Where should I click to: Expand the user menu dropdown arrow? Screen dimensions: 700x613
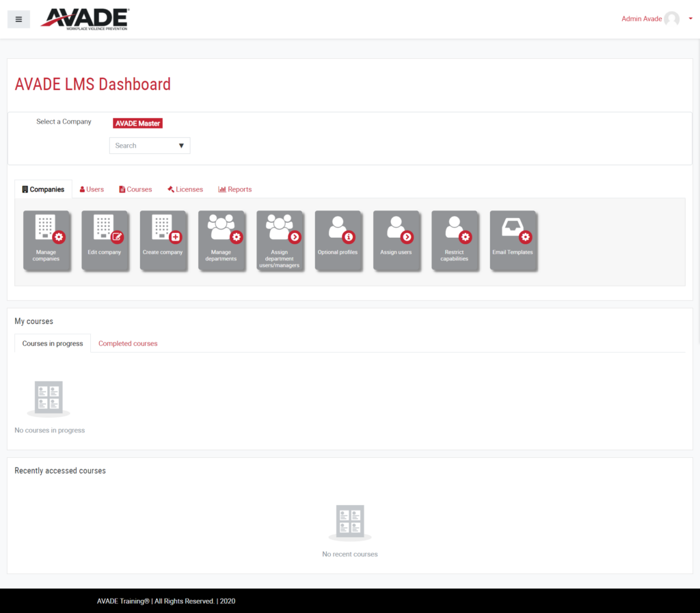(x=690, y=18)
